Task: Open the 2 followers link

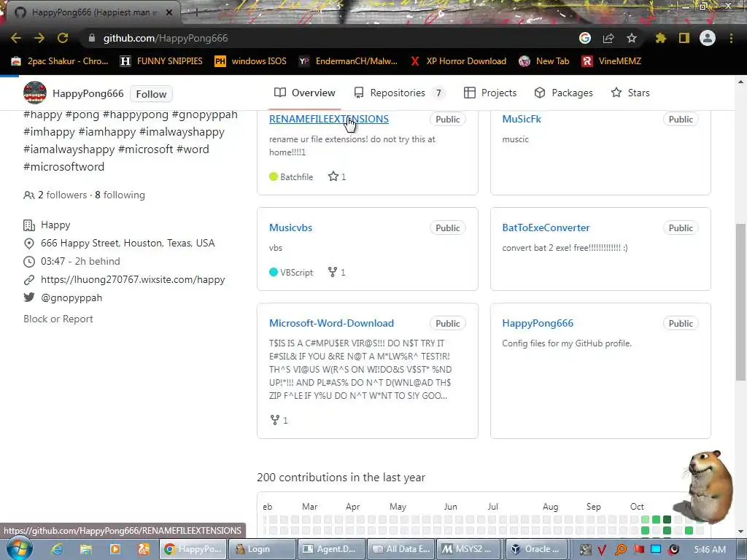Action: pyautogui.click(x=63, y=195)
